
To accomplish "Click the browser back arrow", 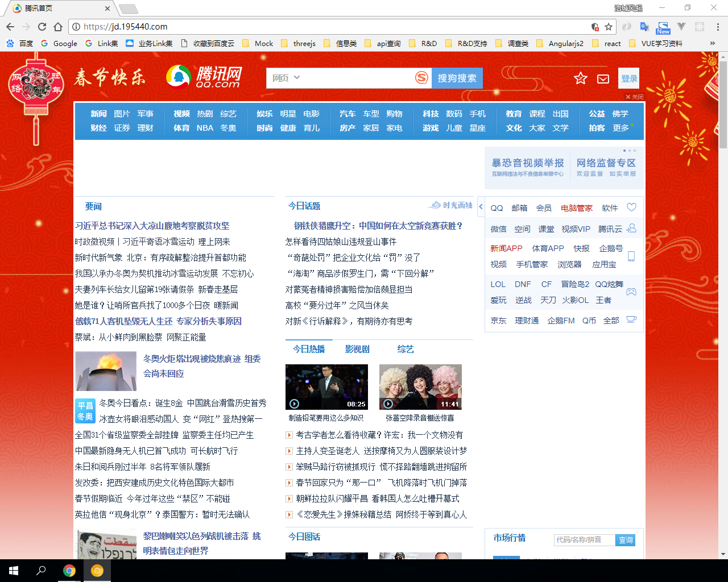I will pos(10,27).
